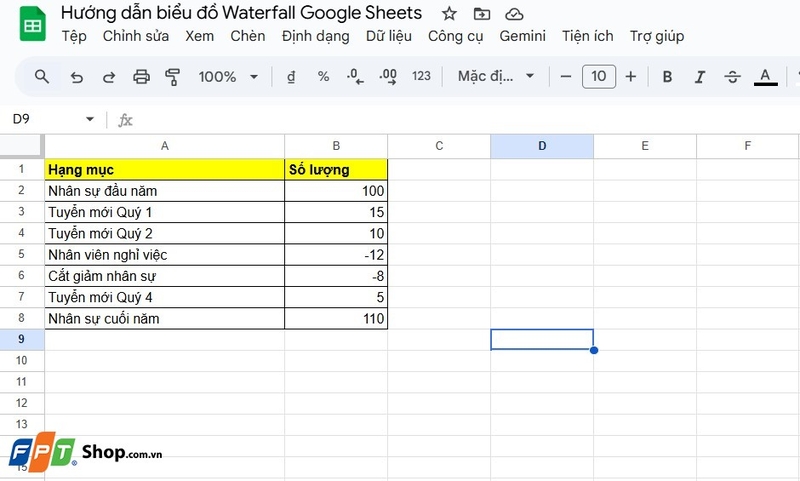
Task: Format as percent
Action: [323, 77]
